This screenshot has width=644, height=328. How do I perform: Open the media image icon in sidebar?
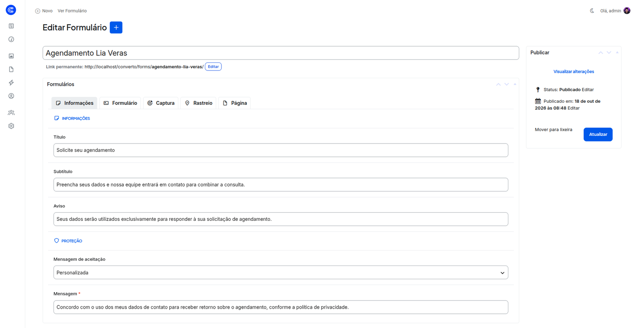[11, 56]
